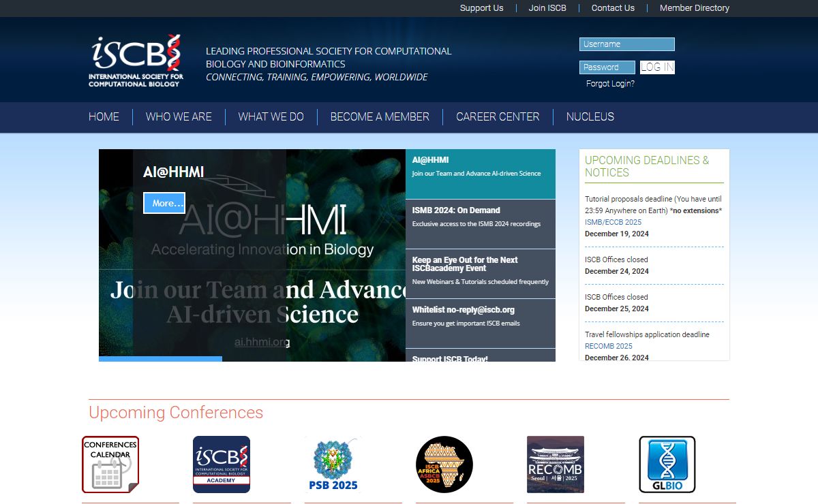This screenshot has height=504, width=818.
Task: Open the Member Directory link
Action: 695,8
